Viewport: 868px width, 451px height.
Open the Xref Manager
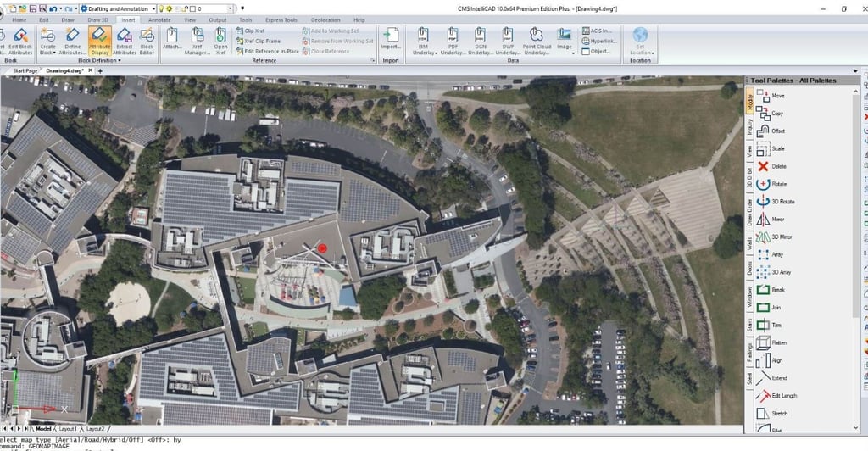coord(197,41)
